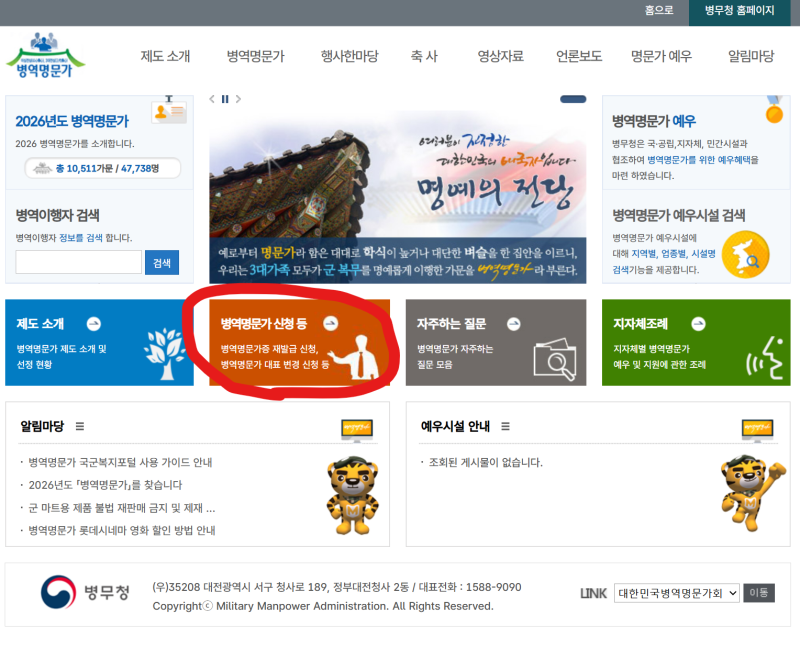The width and height of the screenshot is (800, 660).
Task: Open the 병역명문가 신청 등 tile title
Action: (263, 323)
